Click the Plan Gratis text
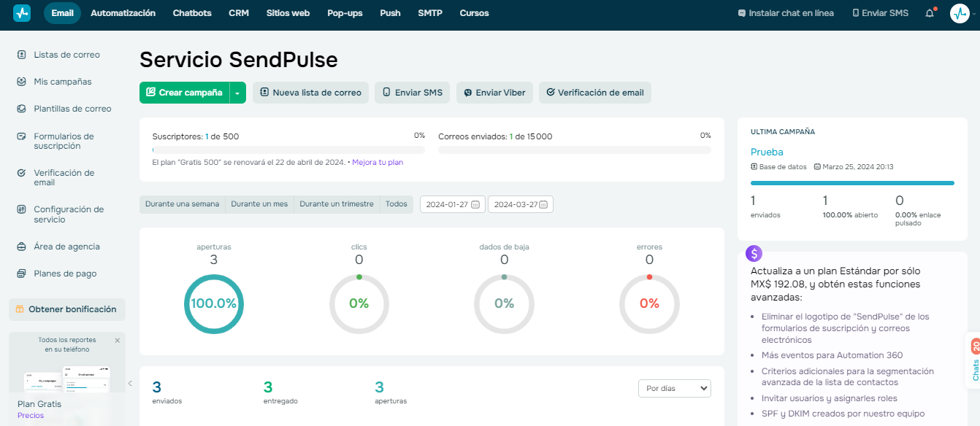Viewport: 980px width, 426px height. (x=39, y=404)
